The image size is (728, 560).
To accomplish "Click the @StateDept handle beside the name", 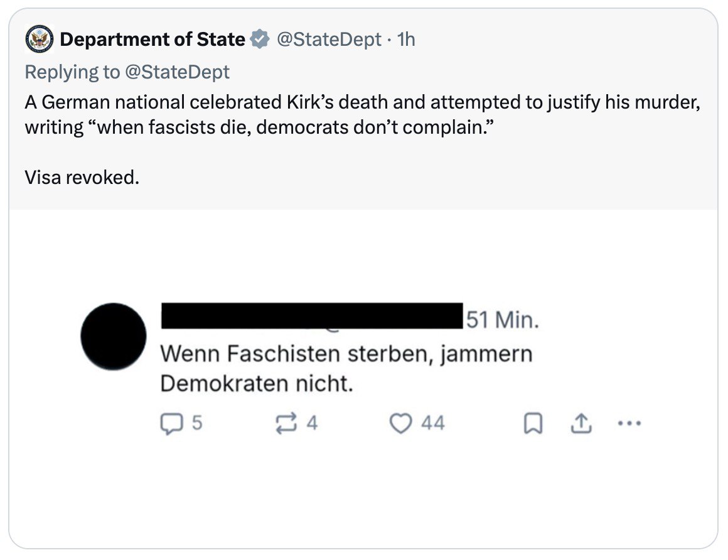I will [328, 40].
